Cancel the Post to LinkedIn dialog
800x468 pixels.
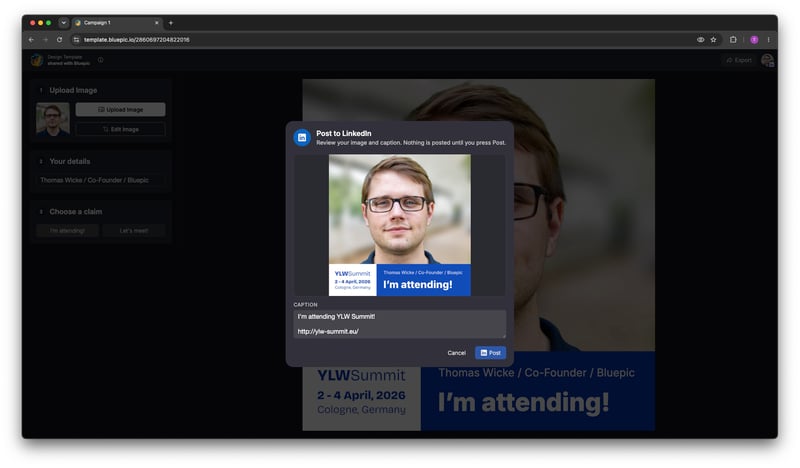(456, 353)
